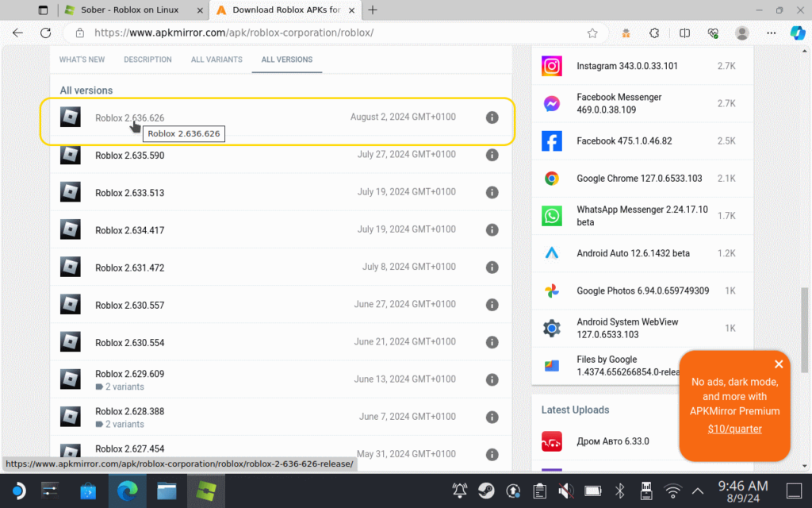Open the tab actions menu button

[x=43, y=10]
